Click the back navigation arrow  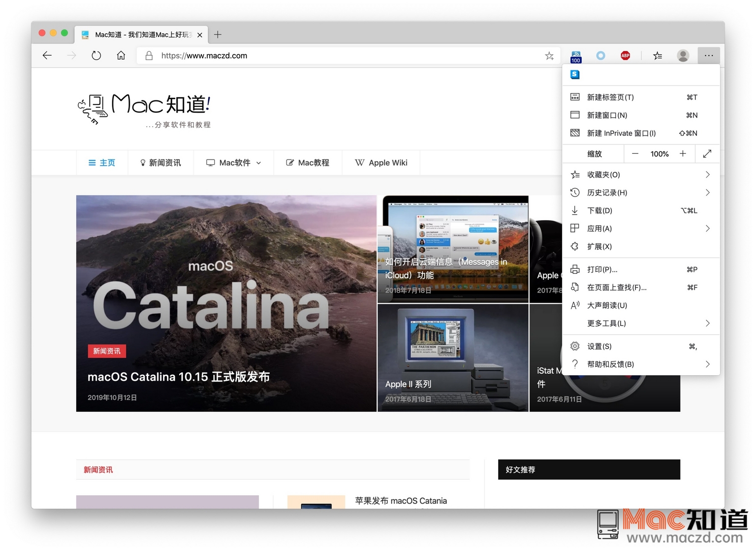[47, 55]
